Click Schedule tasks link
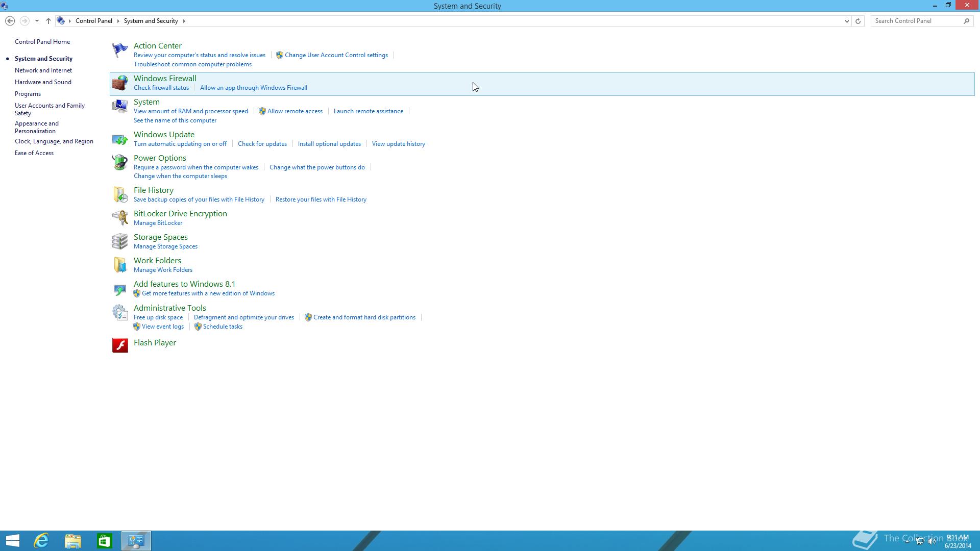Screen dimensions: 980x551 pos(223,327)
